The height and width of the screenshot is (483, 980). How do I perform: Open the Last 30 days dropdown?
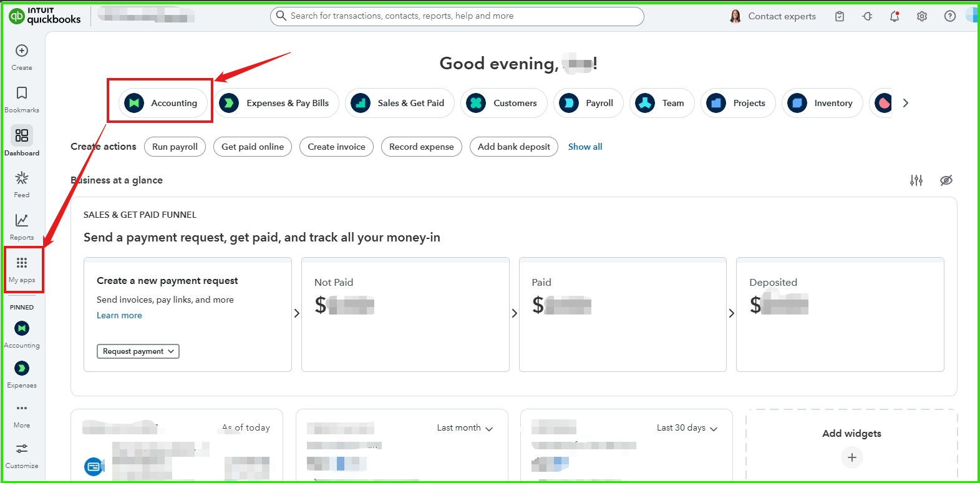687,428
